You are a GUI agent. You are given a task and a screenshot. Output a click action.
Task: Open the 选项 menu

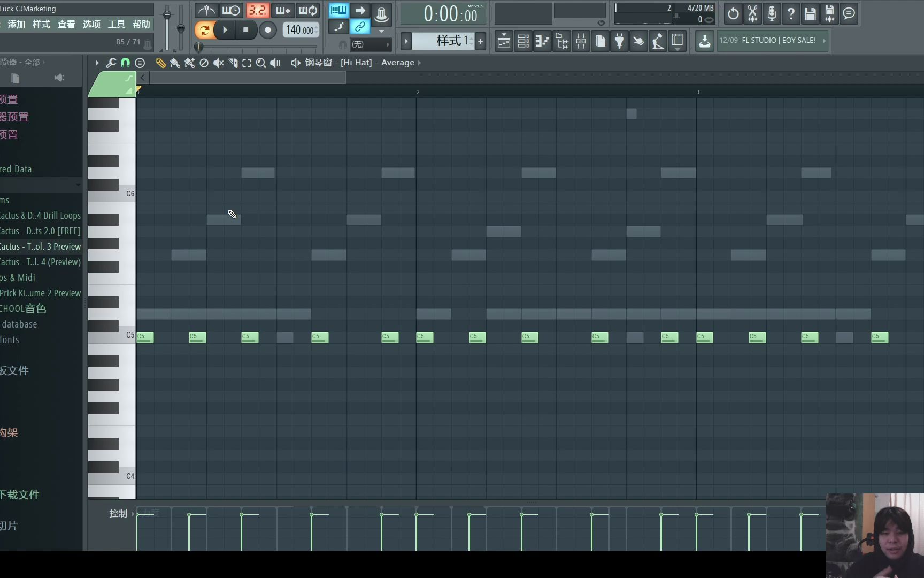[91, 24]
